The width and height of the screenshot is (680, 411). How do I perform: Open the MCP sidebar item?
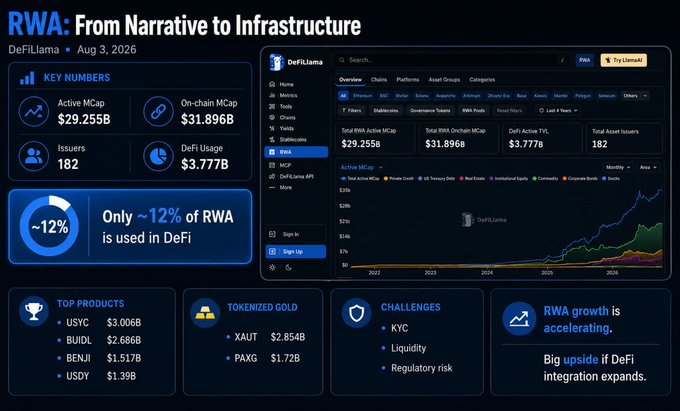280,165
